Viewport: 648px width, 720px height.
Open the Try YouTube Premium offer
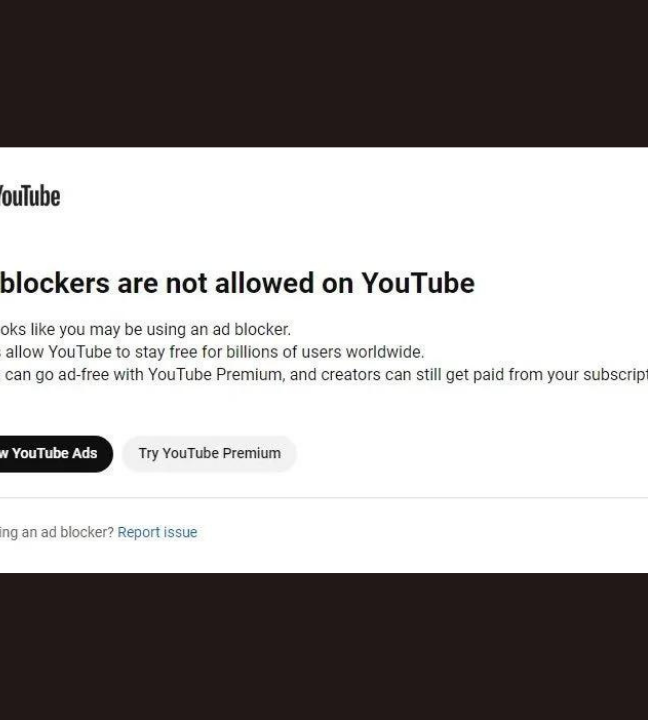pos(209,454)
